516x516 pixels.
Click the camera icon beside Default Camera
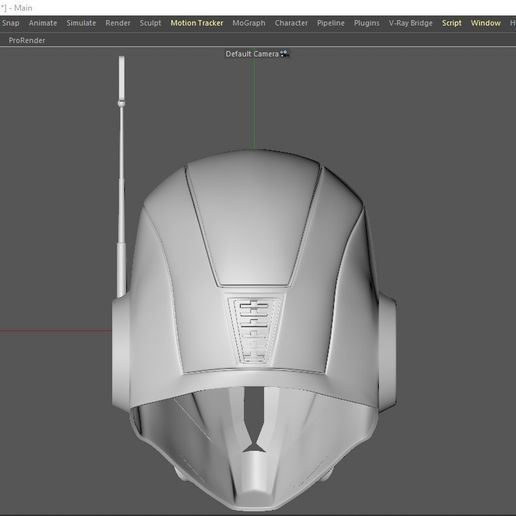[x=284, y=54]
